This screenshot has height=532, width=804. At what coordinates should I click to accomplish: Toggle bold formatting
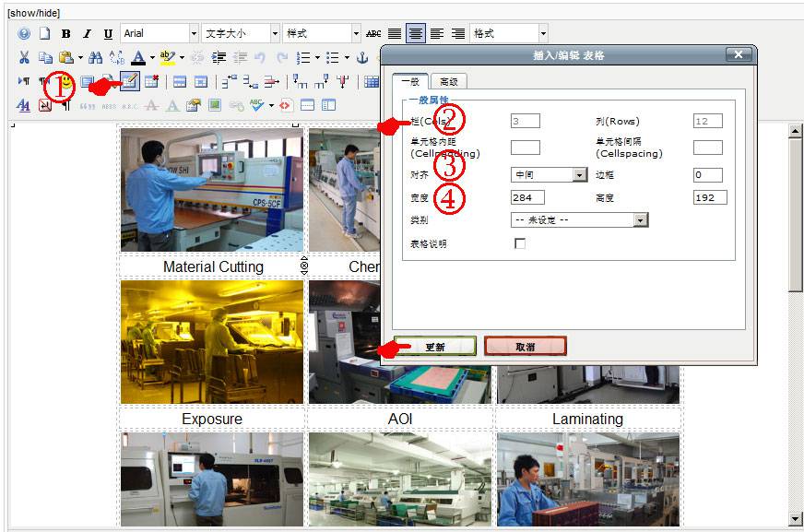pyautogui.click(x=65, y=34)
